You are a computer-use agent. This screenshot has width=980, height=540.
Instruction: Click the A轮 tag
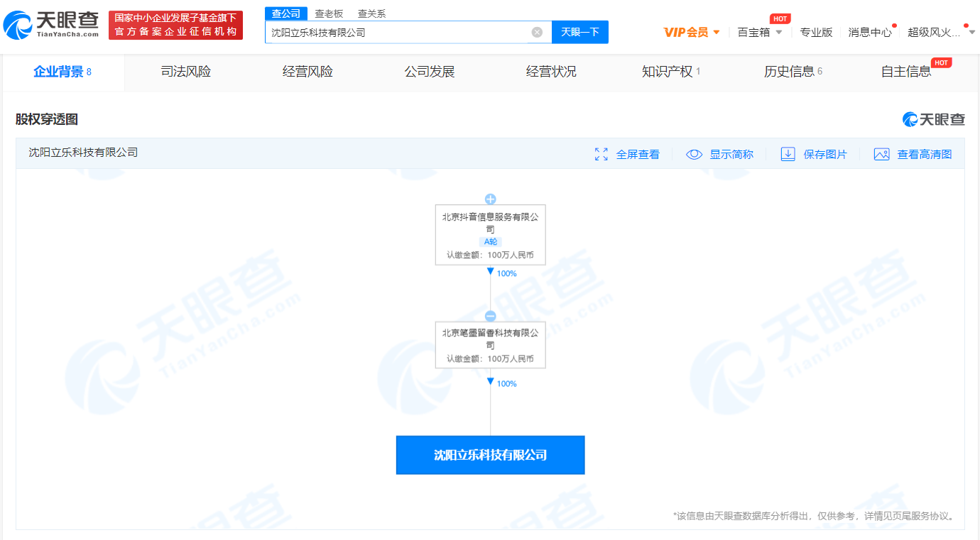(490, 242)
